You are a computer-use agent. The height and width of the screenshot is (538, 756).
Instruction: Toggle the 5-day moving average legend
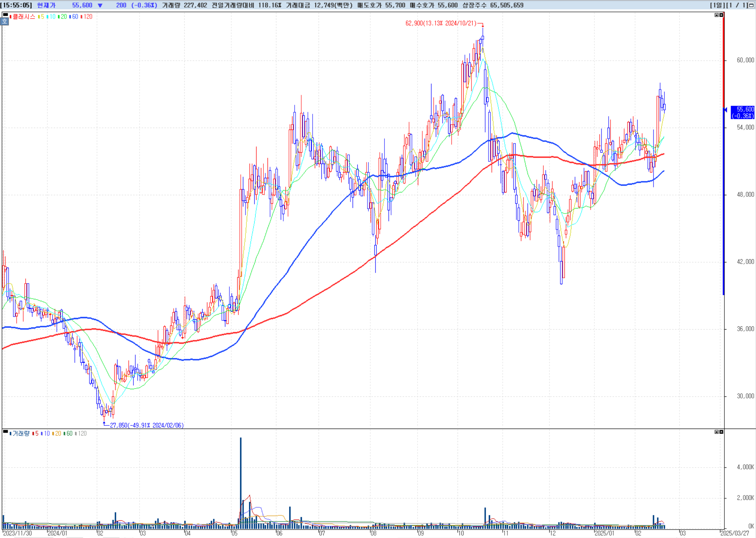click(41, 17)
